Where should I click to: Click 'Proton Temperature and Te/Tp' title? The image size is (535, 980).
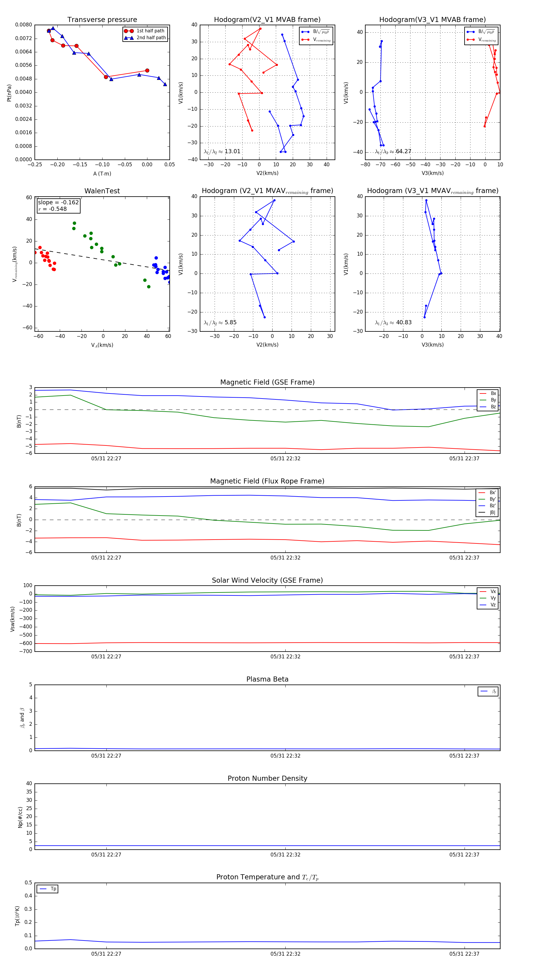267,877
